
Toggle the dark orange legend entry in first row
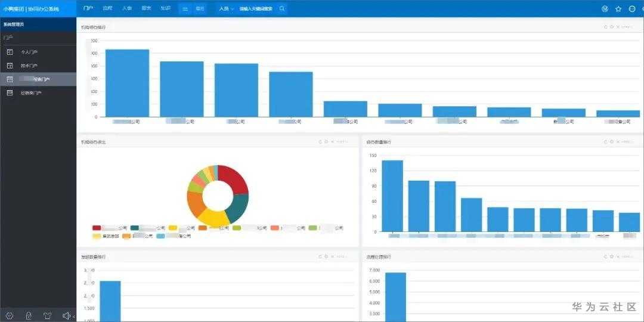tap(213, 228)
